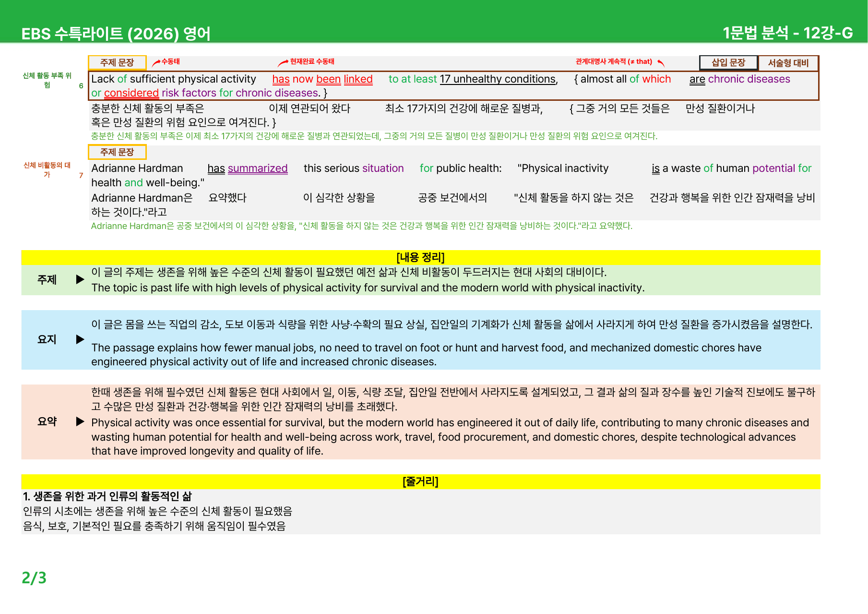Click the underlined '17 unhealthy conditions'
This screenshot has height=614, width=868.
point(498,79)
